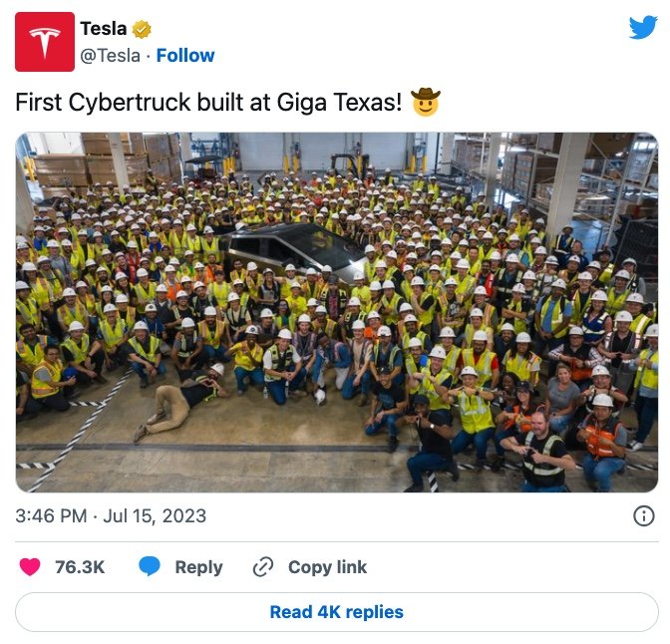
Task: Click the Cybertruck in the photo
Action: coord(295,249)
